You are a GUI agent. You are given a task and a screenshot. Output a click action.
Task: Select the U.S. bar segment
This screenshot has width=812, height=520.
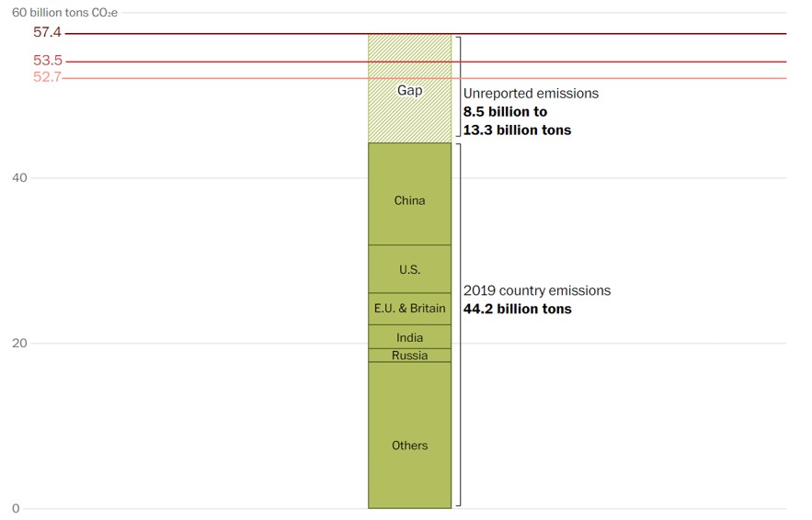409,269
